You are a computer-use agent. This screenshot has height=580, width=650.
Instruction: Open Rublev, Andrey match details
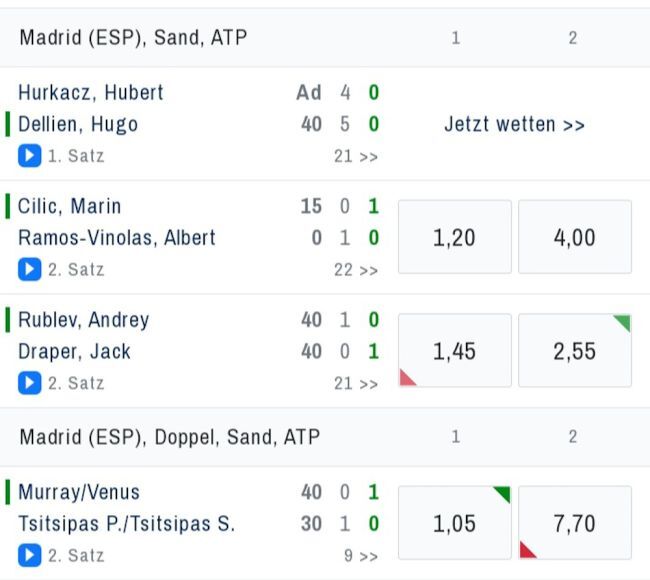84,320
